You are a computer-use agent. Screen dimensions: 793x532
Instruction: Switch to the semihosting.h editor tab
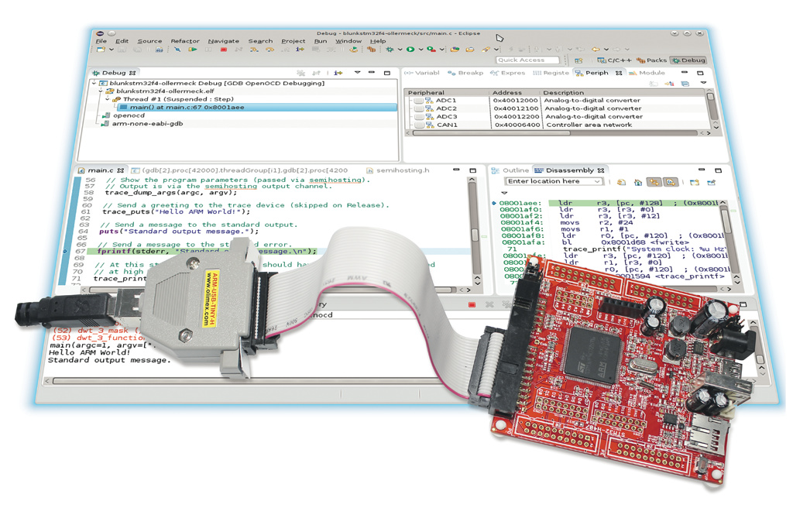tap(397, 170)
